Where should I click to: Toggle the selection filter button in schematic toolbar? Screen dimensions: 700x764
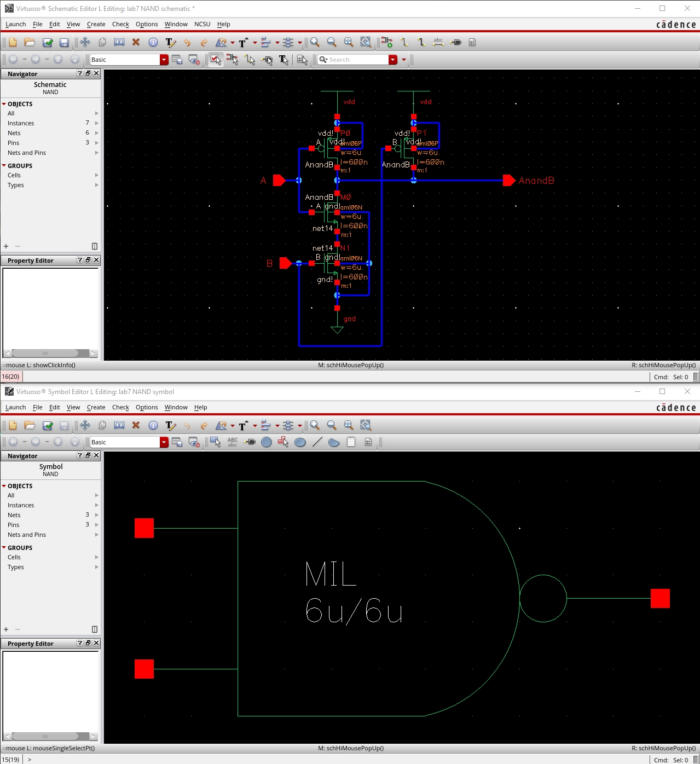point(216,60)
